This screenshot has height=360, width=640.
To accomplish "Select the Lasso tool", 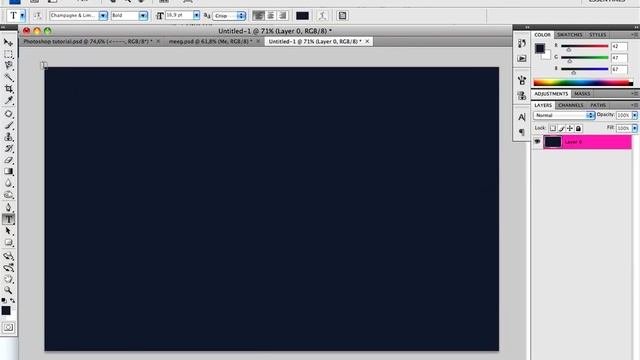I will (x=8, y=66).
